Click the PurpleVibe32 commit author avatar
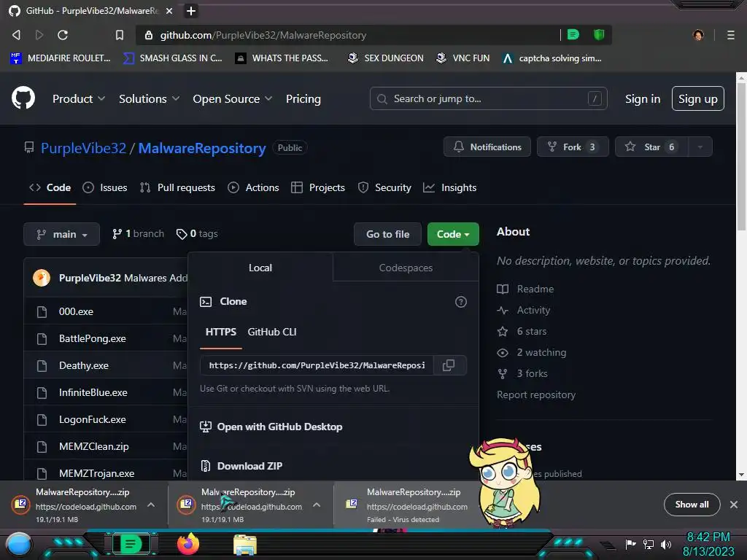 click(x=42, y=278)
